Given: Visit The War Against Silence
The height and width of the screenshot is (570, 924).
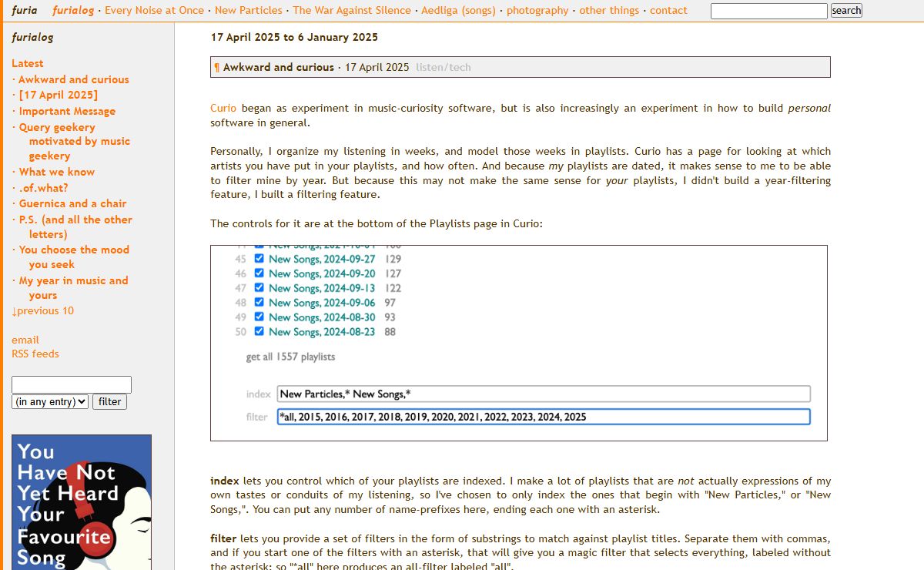Looking at the screenshot, I should 352,11.
